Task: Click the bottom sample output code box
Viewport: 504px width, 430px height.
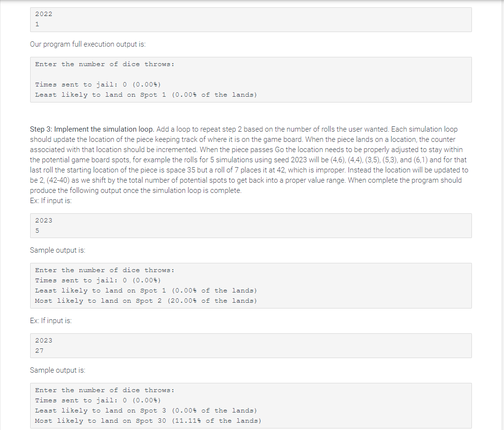Action: click(x=250, y=405)
